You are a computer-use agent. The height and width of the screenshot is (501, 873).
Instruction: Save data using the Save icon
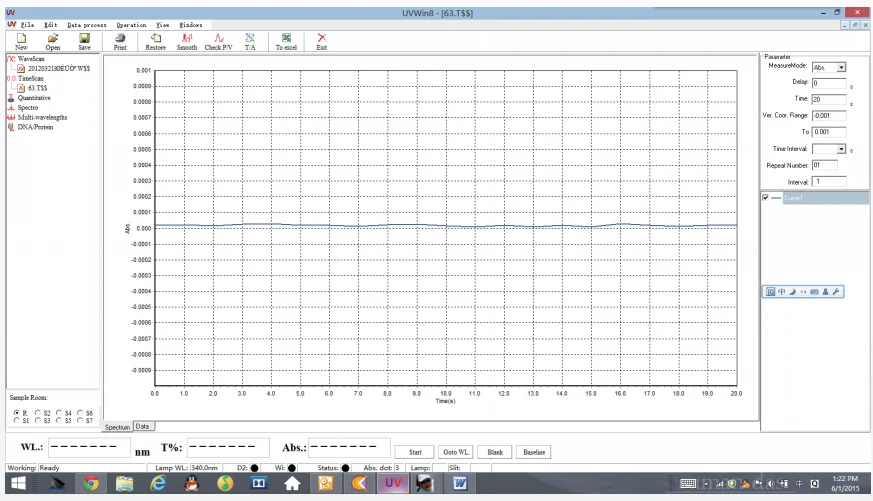[x=84, y=41]
